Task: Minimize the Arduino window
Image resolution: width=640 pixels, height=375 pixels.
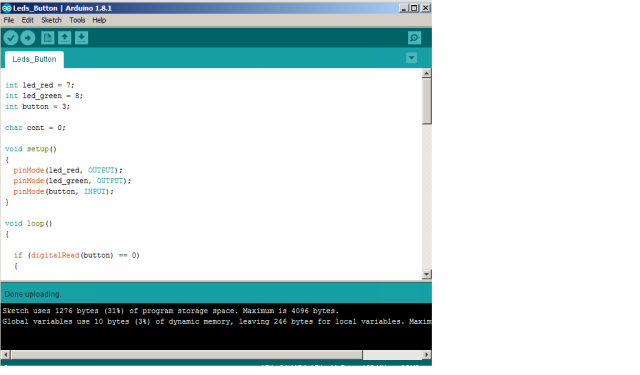Action: pyautogui.click(x=404, y=8)
